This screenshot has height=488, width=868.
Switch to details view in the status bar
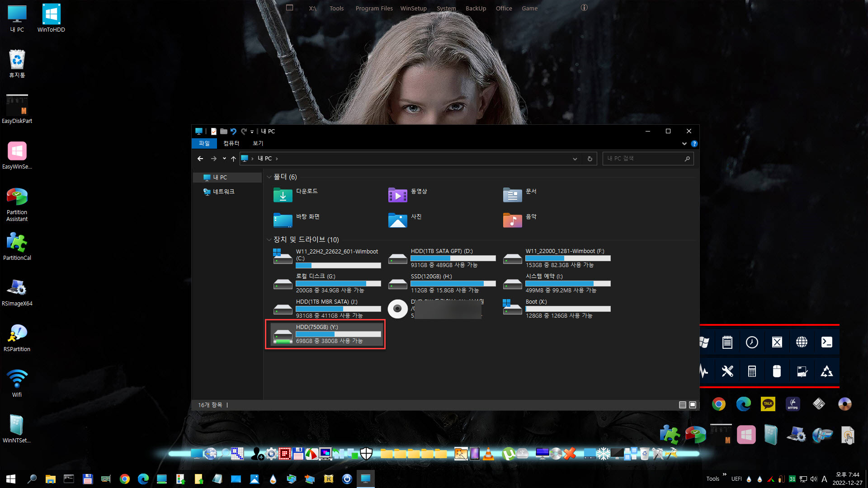click(682, 405)
